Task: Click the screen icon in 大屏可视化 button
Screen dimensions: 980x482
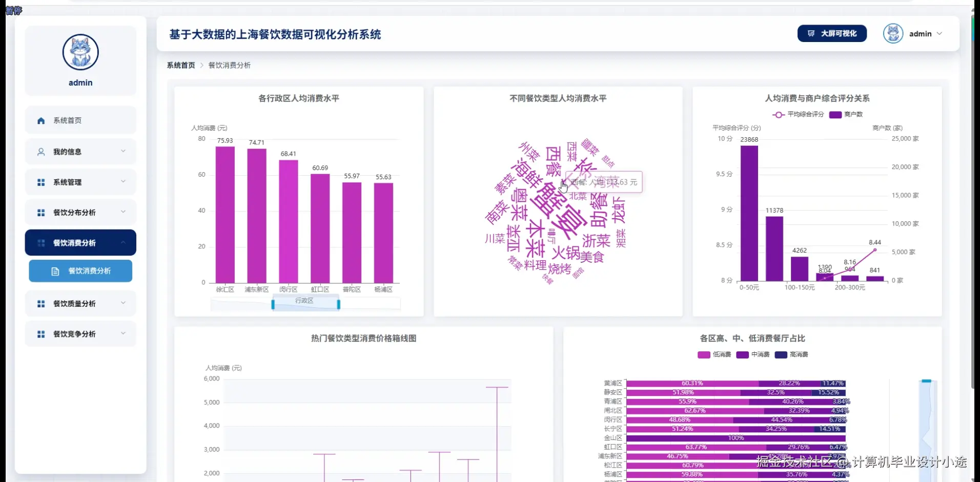Action: [x=811, y=34]
